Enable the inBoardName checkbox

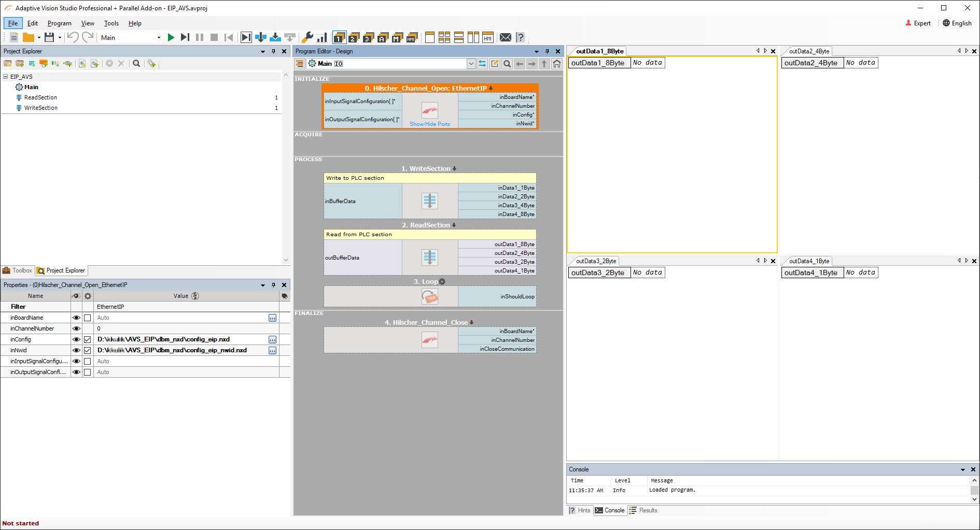[x=88, y=318]
